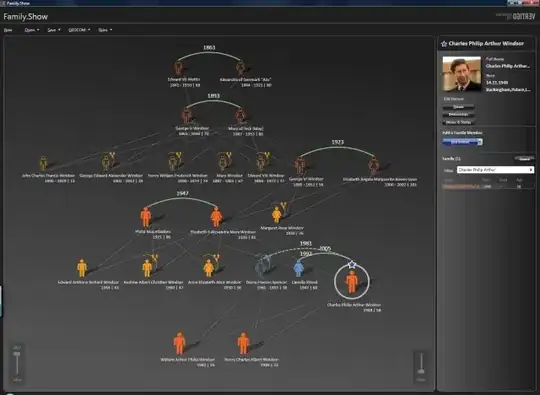Select Alexandra of Denmark person node
This screenshot has width=540, height=395.
[240, 68]
